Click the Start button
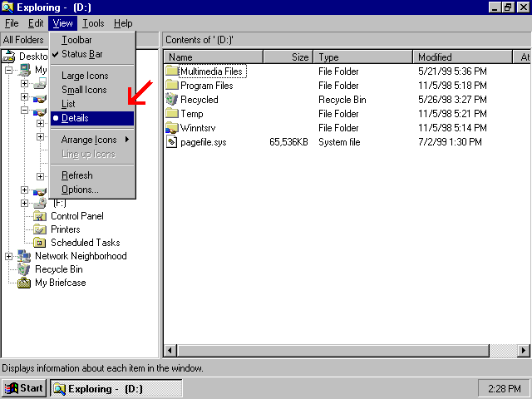Screen dimensions: 532x399 [x=24, y=388]
